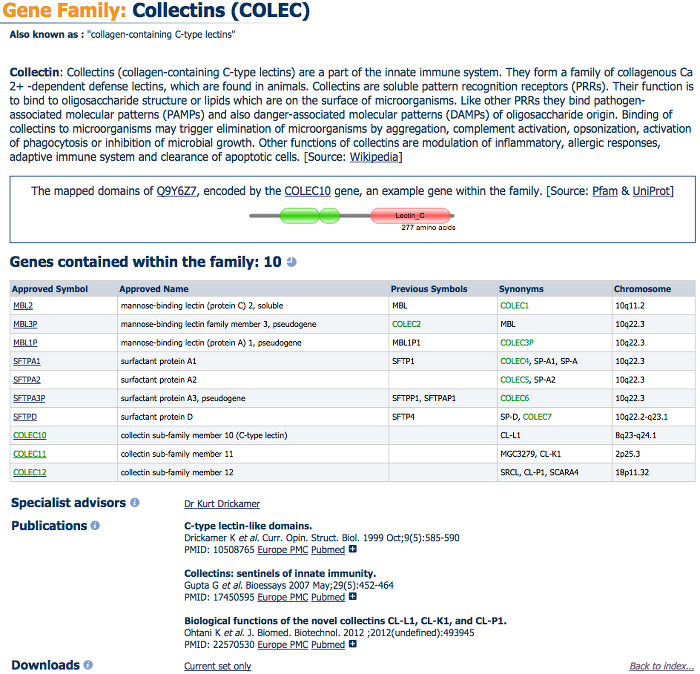Open the MBL2 gene symbol link
The width and height of the screenshot is (700, 674).
[23, 305]
